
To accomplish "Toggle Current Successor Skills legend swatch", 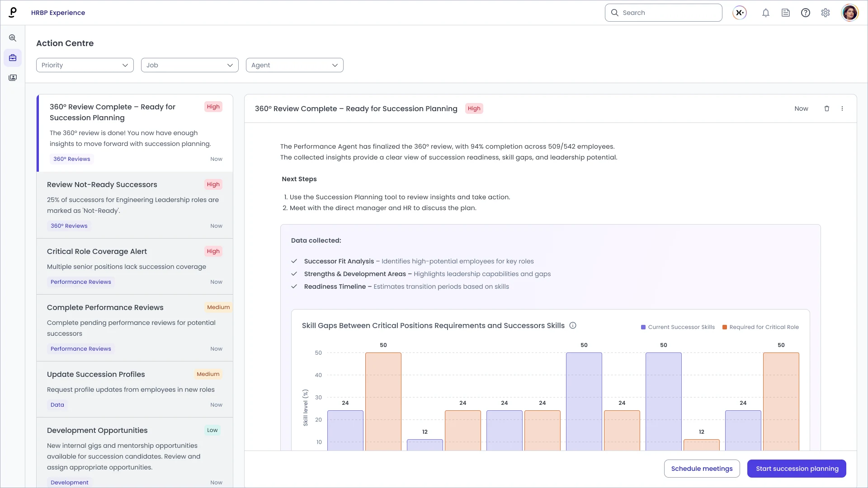I will pyautogui.click(x=643, y=327).
